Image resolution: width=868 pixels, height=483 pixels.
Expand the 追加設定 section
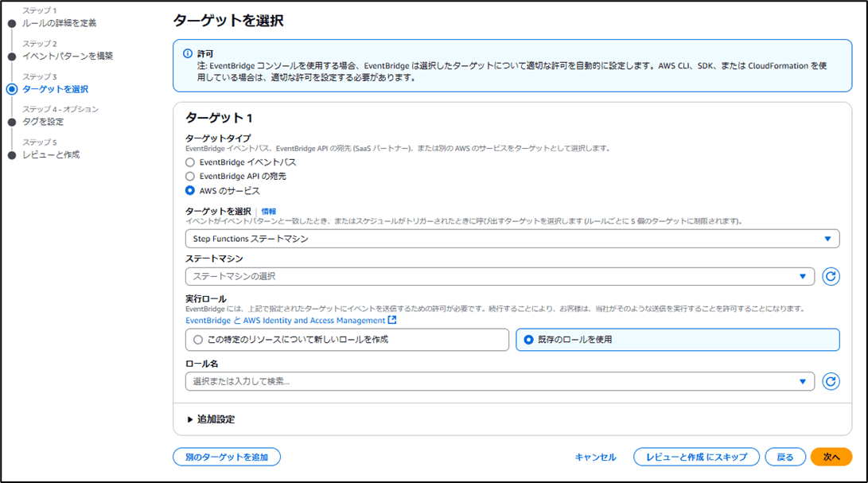[211, 419]
